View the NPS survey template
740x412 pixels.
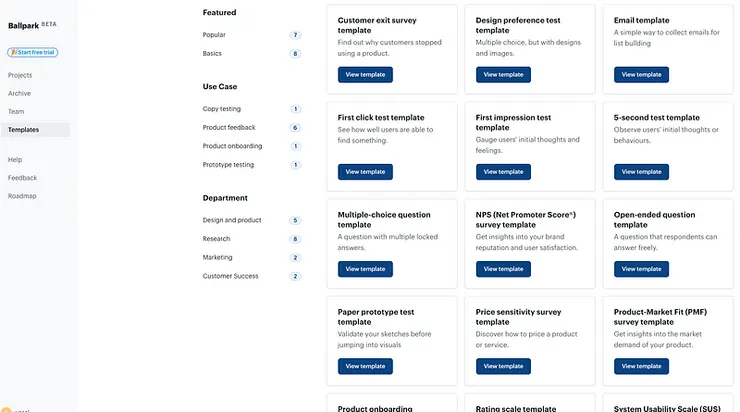click(503, 269)
